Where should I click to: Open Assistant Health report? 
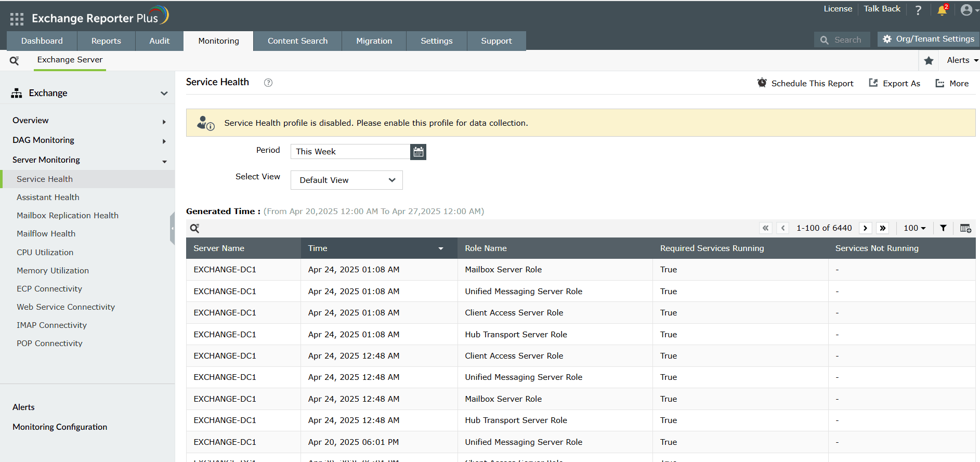48,197
